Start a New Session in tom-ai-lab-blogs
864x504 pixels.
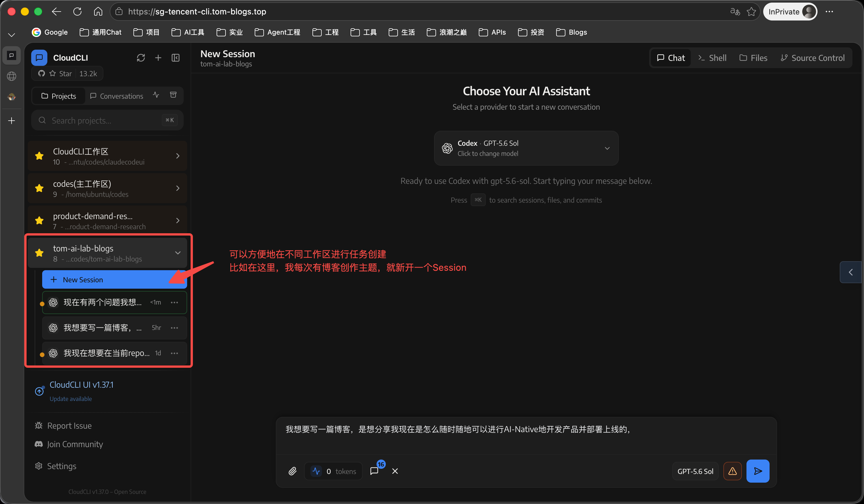tap(114, 280)
